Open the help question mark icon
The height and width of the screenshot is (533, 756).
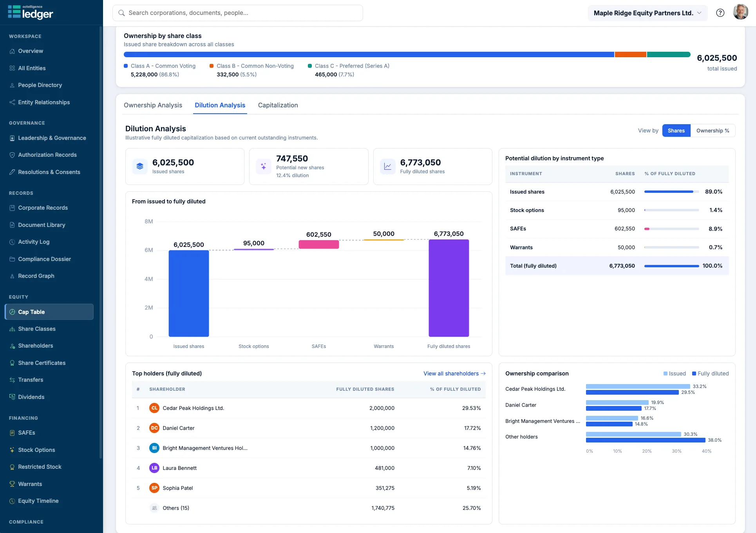(720, 13)
